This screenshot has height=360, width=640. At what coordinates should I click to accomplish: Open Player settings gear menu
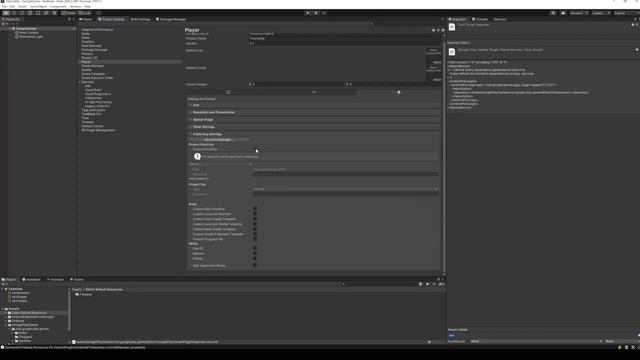click(443, 30)
